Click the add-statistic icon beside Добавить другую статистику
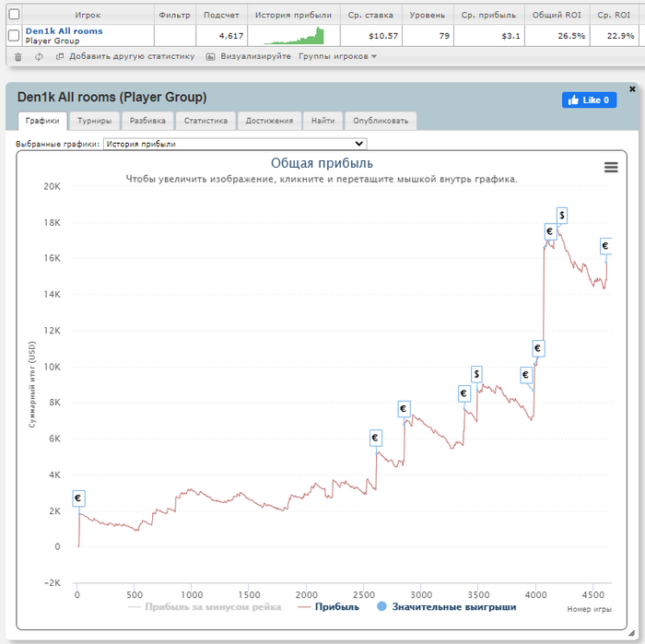645x644 pixels. point(60,56)
